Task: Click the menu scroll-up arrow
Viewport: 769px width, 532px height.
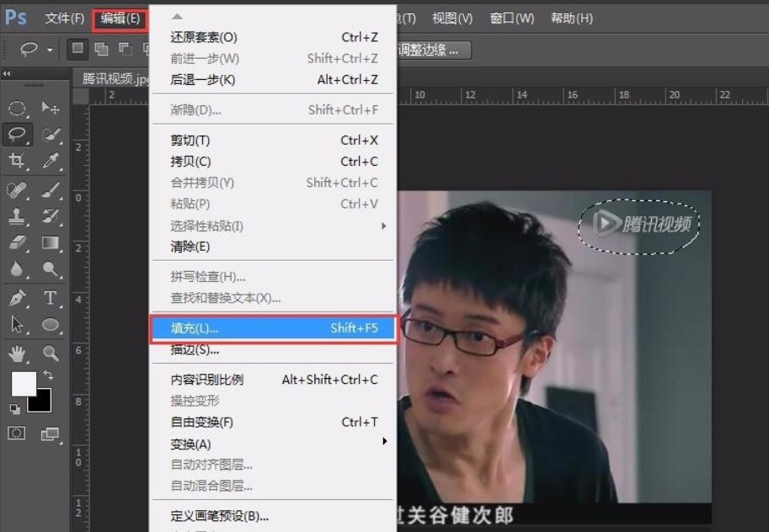Action: coord(177,17)
